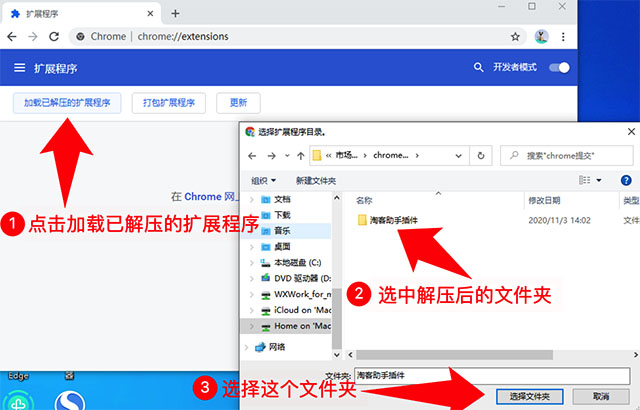
Task: Open the view options dropdown arrow
Action: pyautogui.click(x=599, y=180)
